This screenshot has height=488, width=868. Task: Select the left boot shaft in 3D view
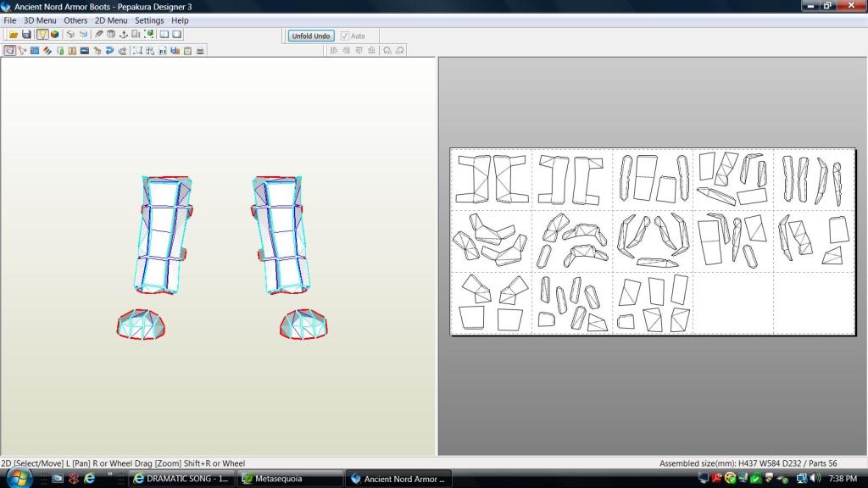[164, 236]
